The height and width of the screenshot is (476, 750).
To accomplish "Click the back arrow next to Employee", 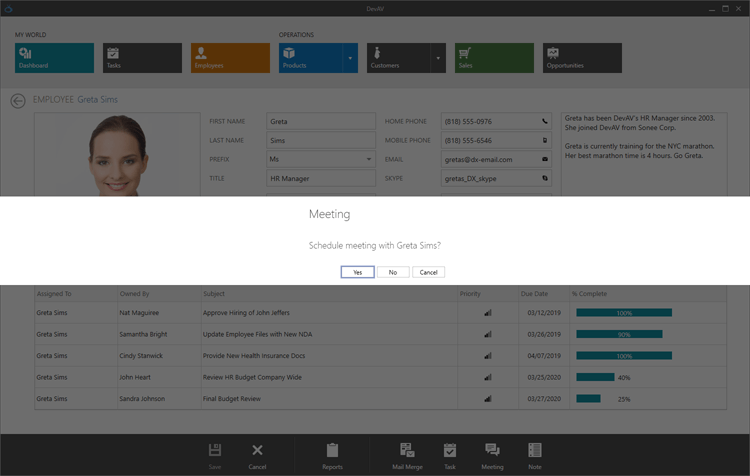I will (18, 100).
